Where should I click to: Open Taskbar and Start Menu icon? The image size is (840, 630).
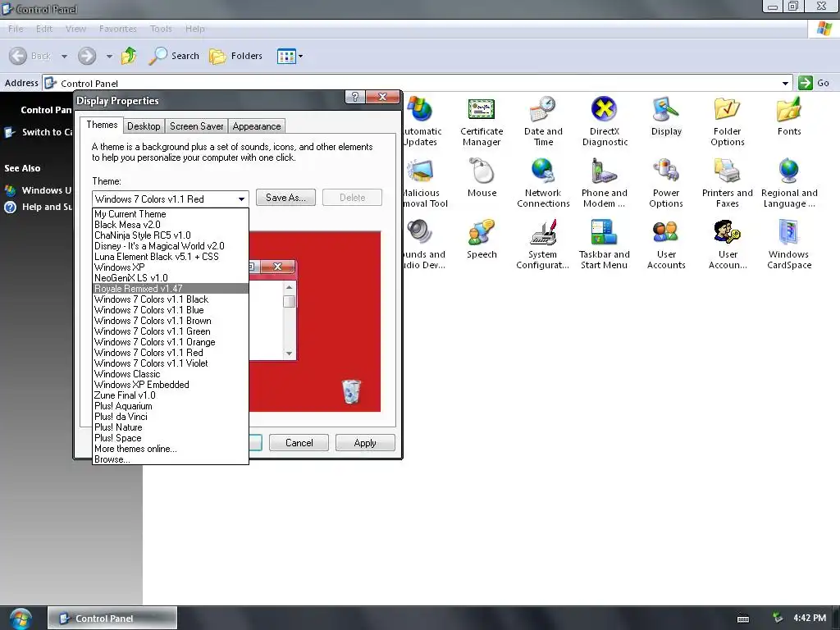tap(605, 244)
